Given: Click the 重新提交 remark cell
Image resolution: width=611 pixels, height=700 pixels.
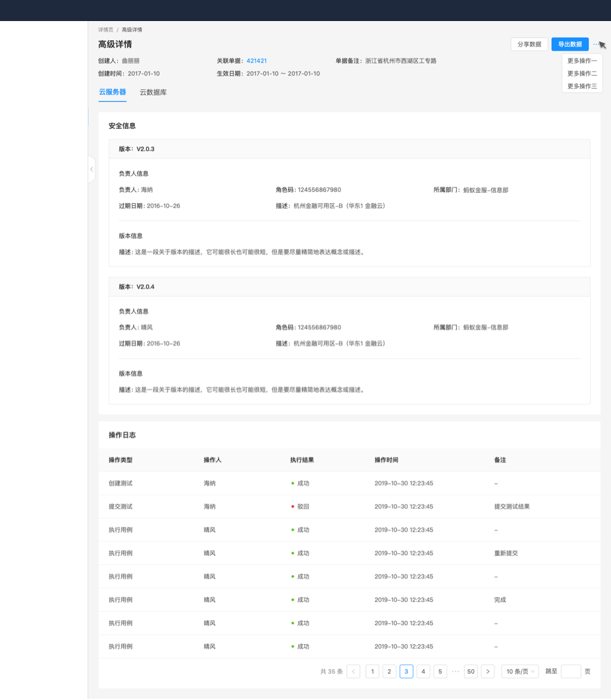Looking at the screenshot, I should pos(506,553).
